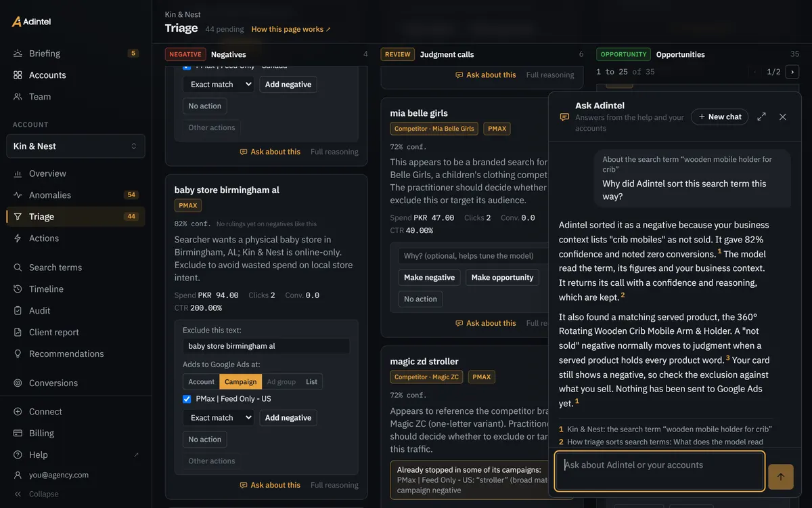Click the Recommendations lightbulb icon
This screenshot has width=812, height=508.
click(18, 354)
